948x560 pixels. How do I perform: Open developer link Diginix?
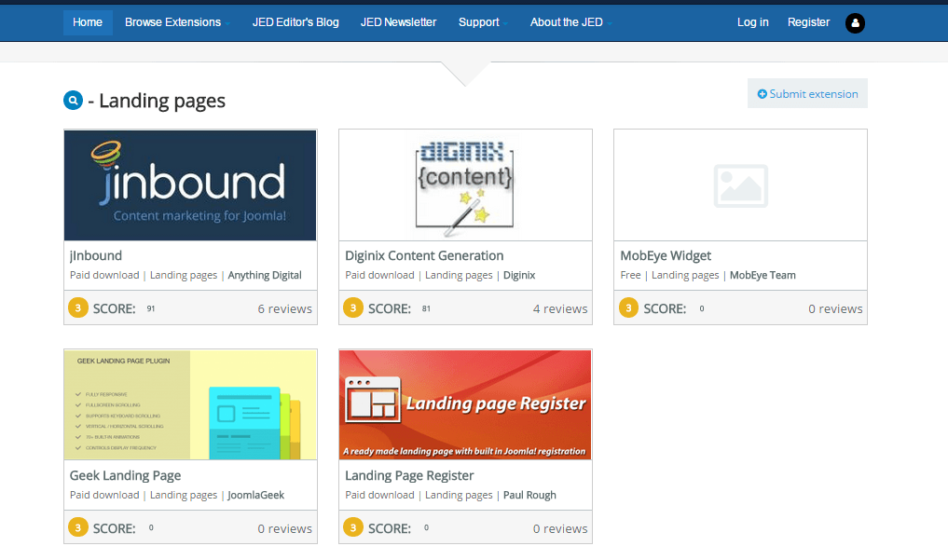(519, 275)
